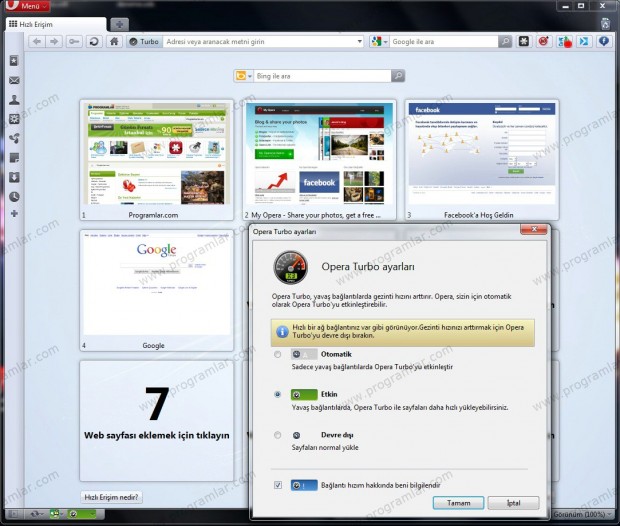This screenshot has height=526, width=620.
Task: Click the black asterisk extension icon
Action: point(524,41)
